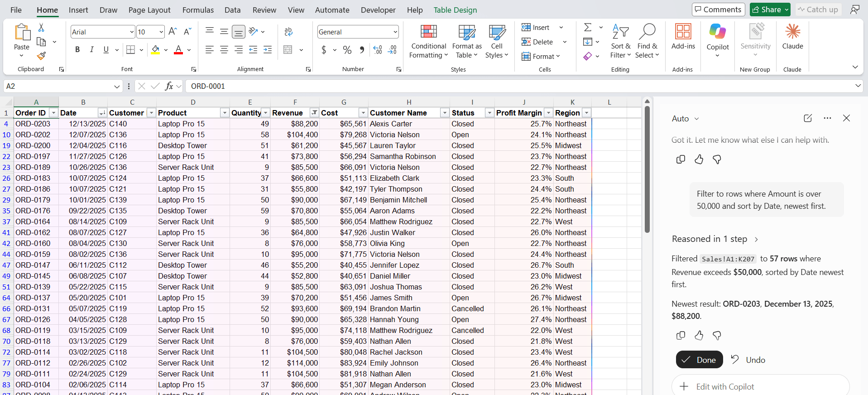The width and height of the screenshot is (868, 395).
Task: Open the Comments pane
Action: click(718, 10)
